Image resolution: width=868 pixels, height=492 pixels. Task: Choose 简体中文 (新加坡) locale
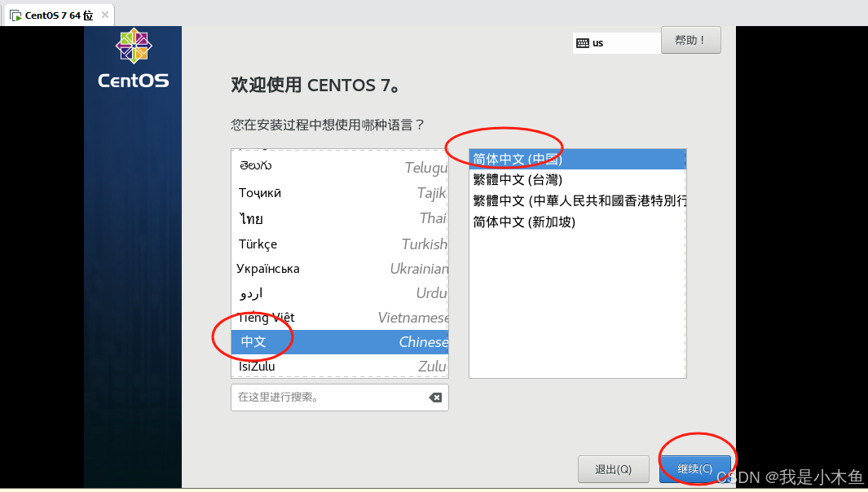point(577,222)
